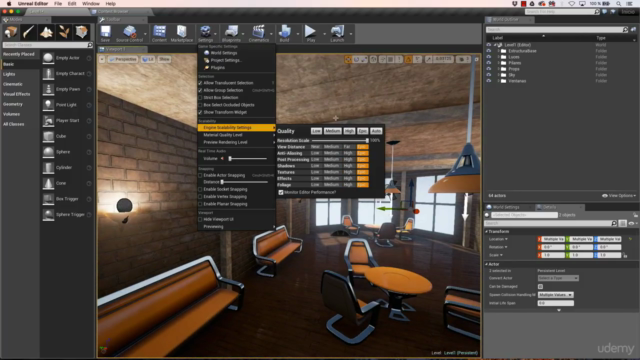Open the Content browser toolbar icon

point(159,33)
